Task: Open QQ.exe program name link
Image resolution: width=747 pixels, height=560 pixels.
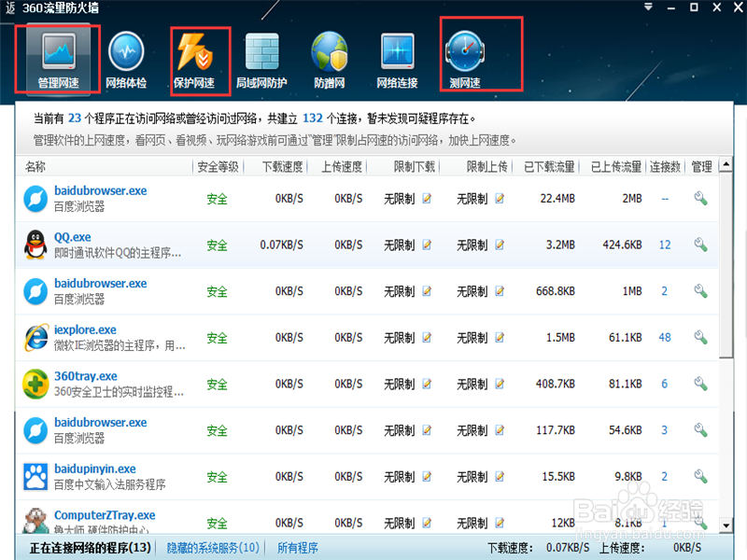Action: point(73,237)
